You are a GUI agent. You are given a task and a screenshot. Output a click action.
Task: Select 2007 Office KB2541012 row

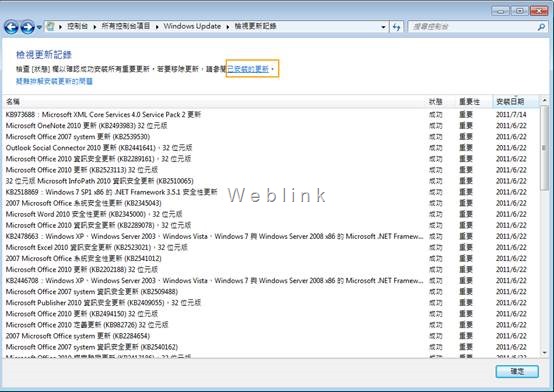click(x=271, y=258)
